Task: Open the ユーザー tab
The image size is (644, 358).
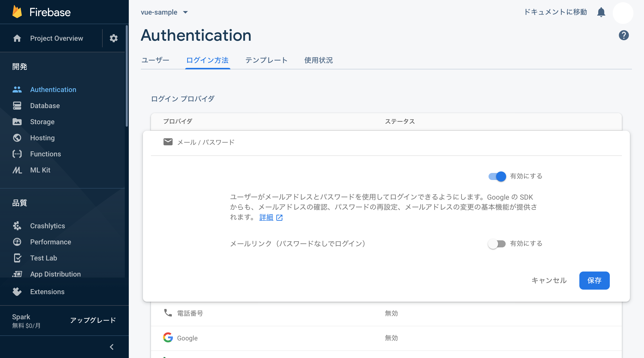Action: pos(156,60)
